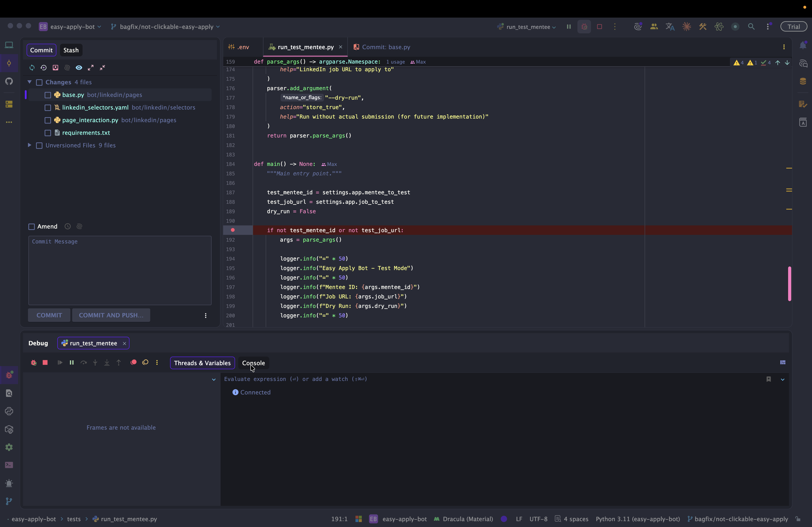Check the base.py file checkbox
This screenshot has width=812, height=527.
coord(48,95)
